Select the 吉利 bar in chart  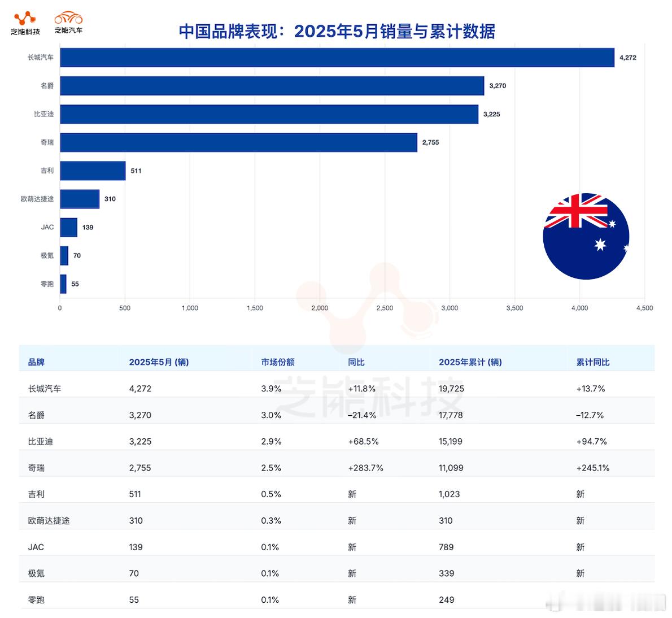click(x=93, y=171)
